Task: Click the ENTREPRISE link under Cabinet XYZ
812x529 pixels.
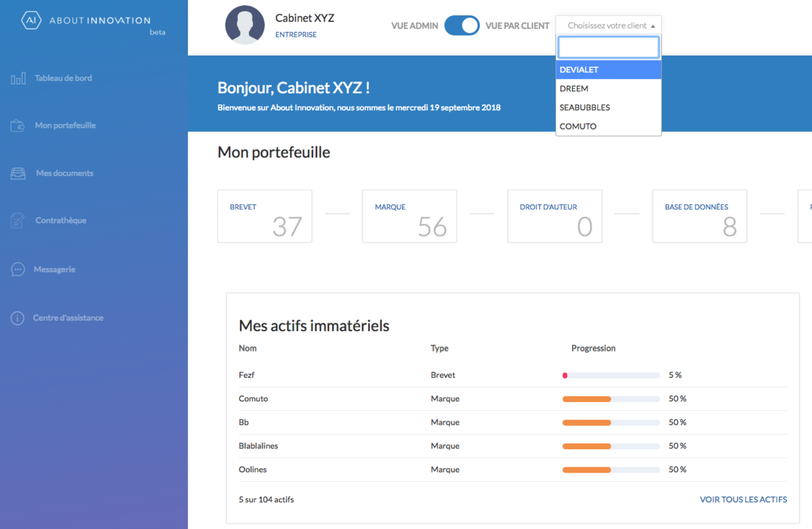Action: point(296,35)
